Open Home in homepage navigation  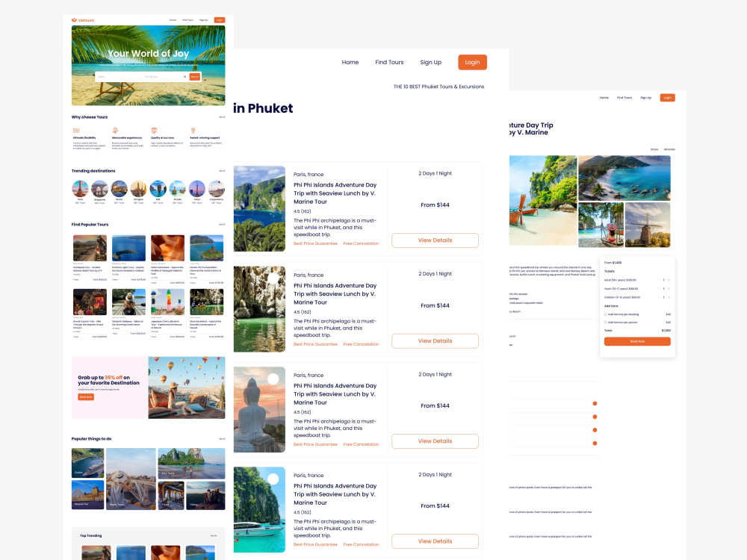coord(173,20)
